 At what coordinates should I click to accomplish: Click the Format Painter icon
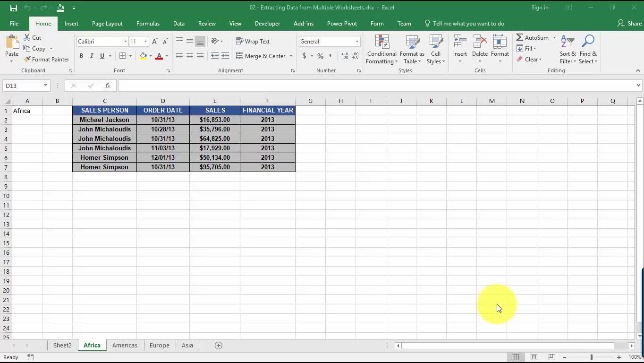[x=27, y=60]
